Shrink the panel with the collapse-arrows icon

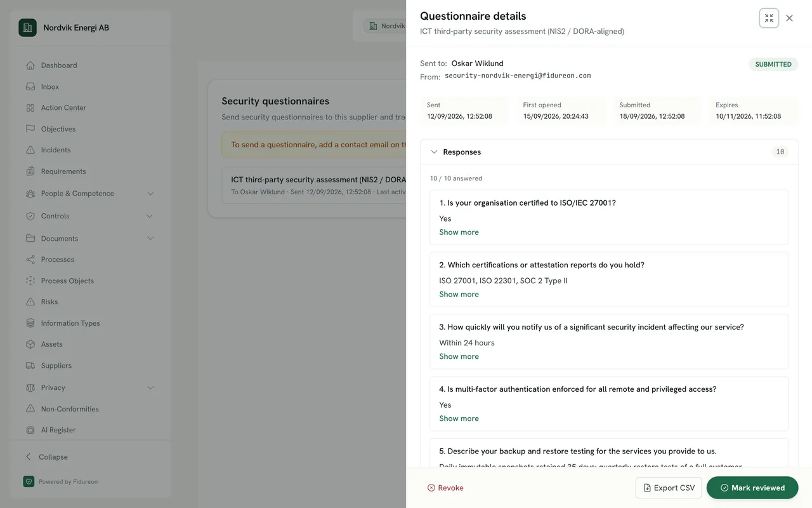click(x=769, y=18)
